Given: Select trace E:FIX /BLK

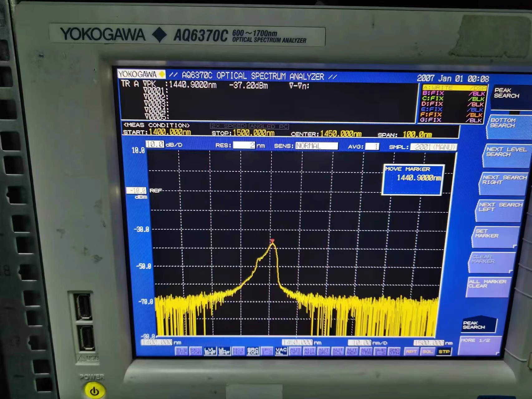Looking at the screenshot, I should point(452,109).
